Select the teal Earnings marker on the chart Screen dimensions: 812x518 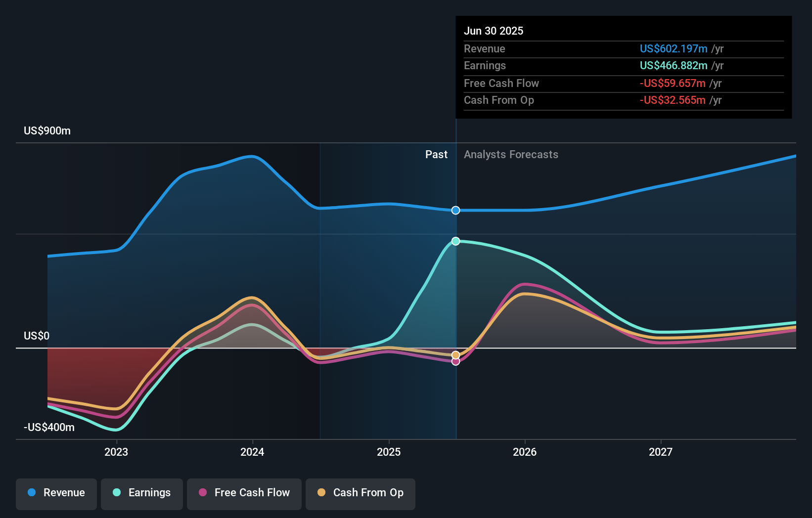pos(455,241)
